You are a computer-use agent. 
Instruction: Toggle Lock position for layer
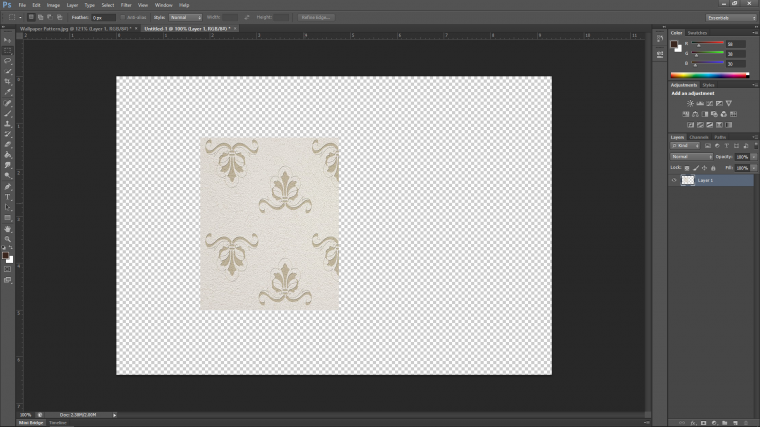704,168
